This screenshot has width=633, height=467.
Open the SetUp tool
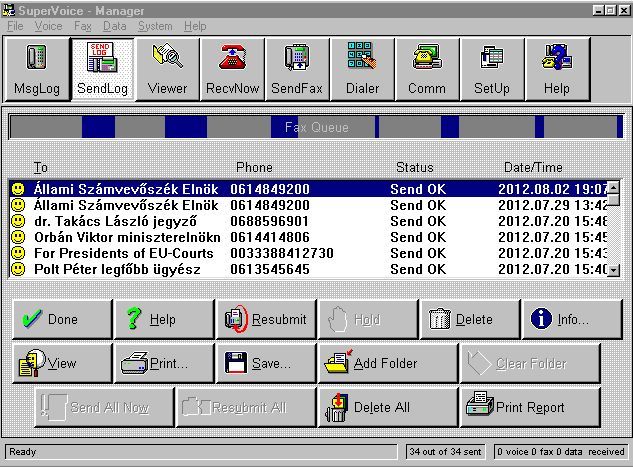(492, 69)
